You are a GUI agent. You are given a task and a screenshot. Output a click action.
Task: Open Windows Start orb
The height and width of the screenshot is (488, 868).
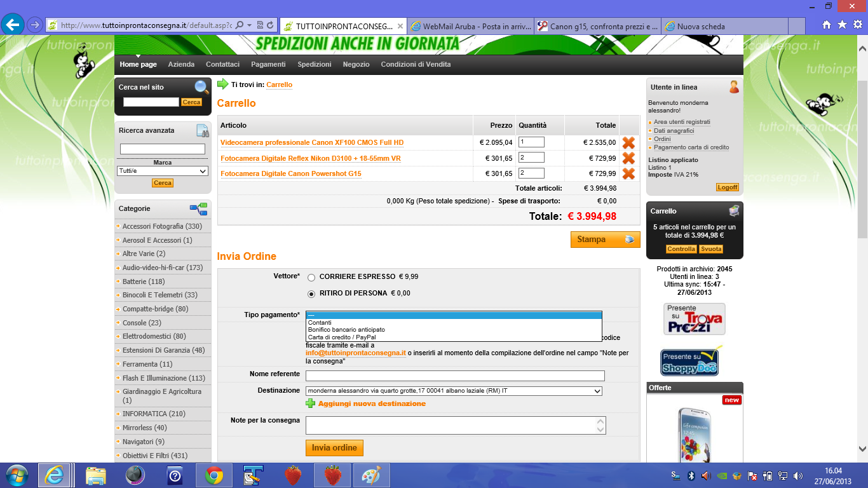click(17, 475)
